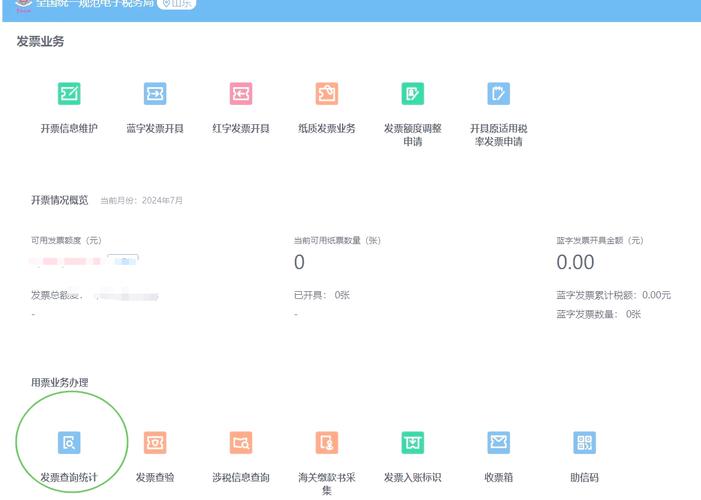Click the 蓝字发票数量： 0张 text
Screen dimensions: 701x500
(x=599, y=314)
